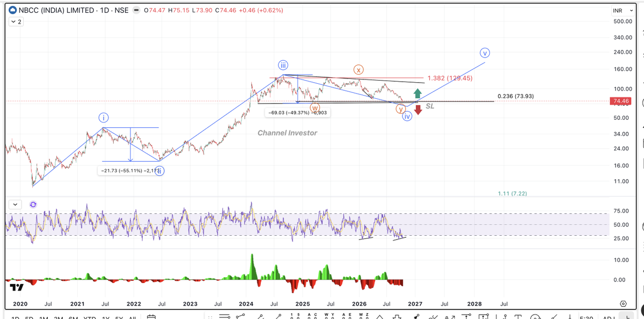
Task: Click the high value H75.15
Action: 179,10
